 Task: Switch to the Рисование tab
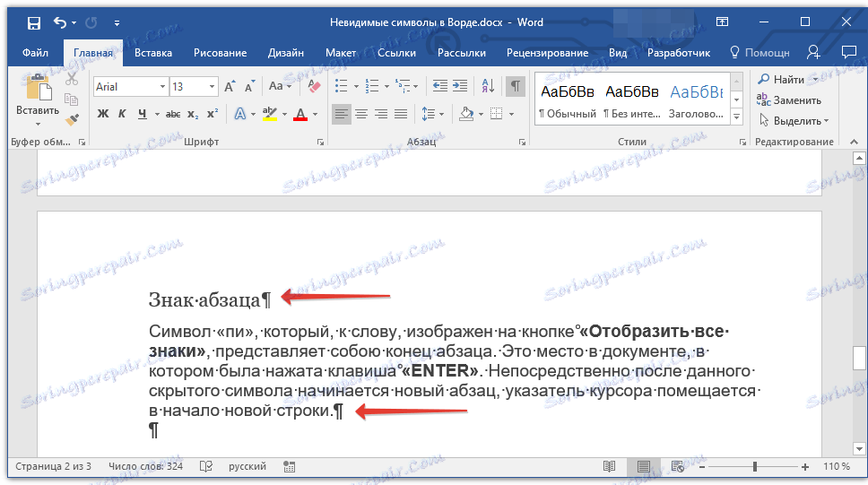[x=220, y=53]
